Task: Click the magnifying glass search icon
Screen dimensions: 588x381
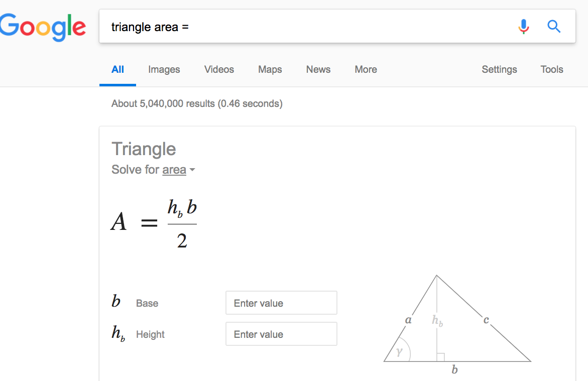Action: pos(554,27)
